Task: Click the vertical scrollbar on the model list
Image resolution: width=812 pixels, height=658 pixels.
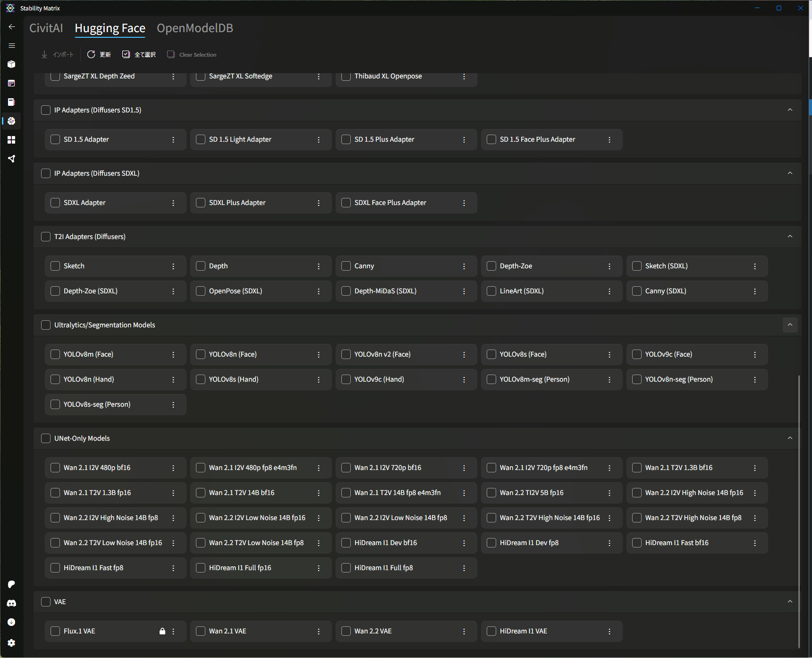Action: (799, 510)
